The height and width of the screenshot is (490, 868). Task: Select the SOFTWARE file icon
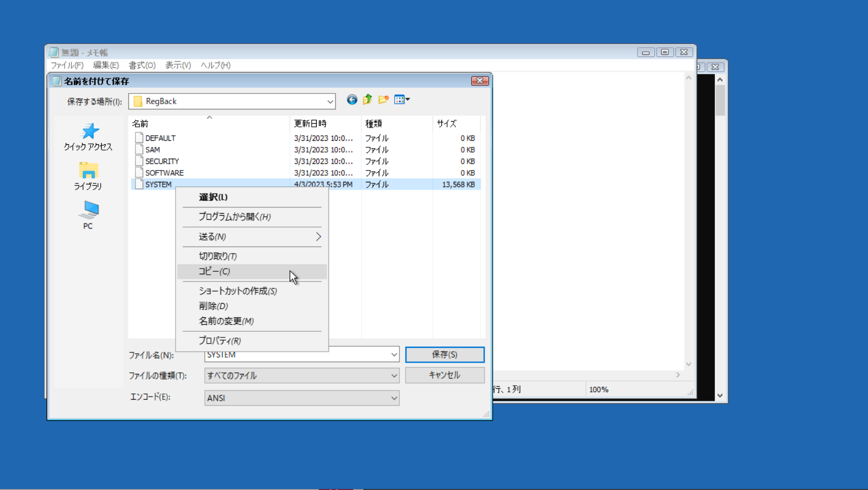click(x=139, y=173)
